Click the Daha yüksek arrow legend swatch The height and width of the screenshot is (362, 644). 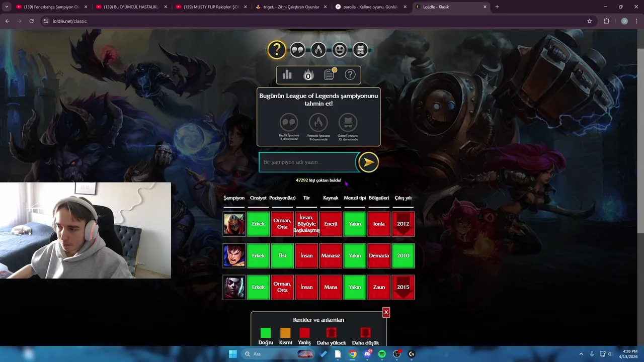331,333
